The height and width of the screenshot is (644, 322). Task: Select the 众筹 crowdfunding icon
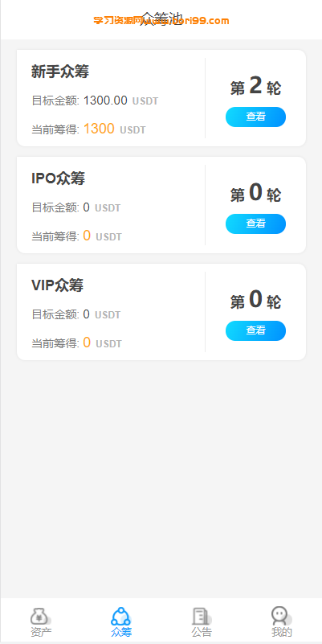point(121,617)
